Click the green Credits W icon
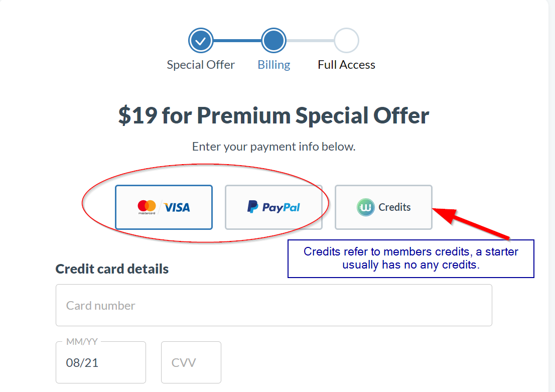Viewport: 555px width, 392px height. [x=365, y=207]
